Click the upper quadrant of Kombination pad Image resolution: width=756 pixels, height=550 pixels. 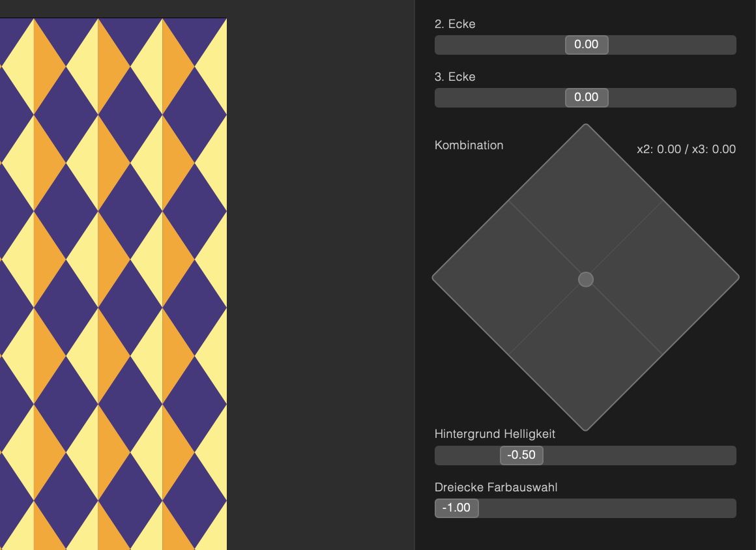[586, 202]
